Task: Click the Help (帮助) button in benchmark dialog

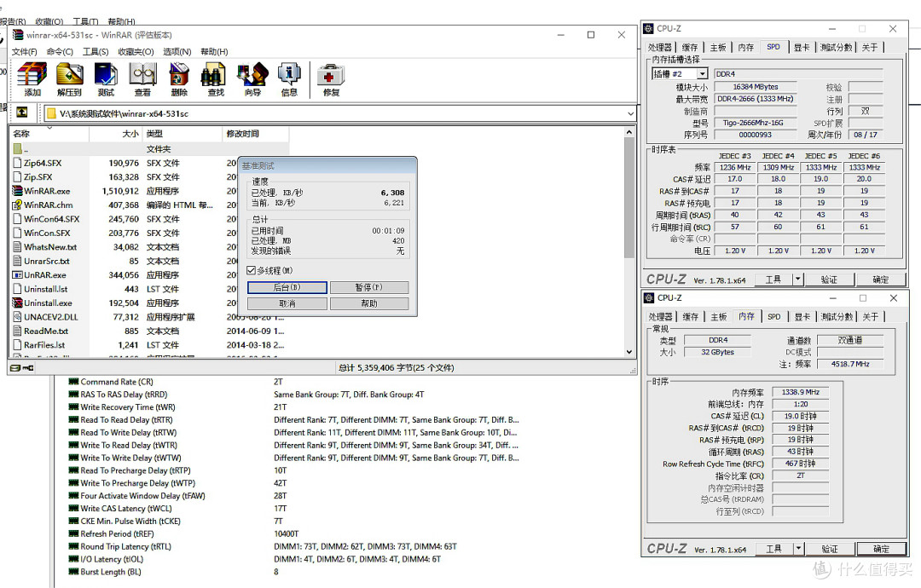Action: (369, 303)
